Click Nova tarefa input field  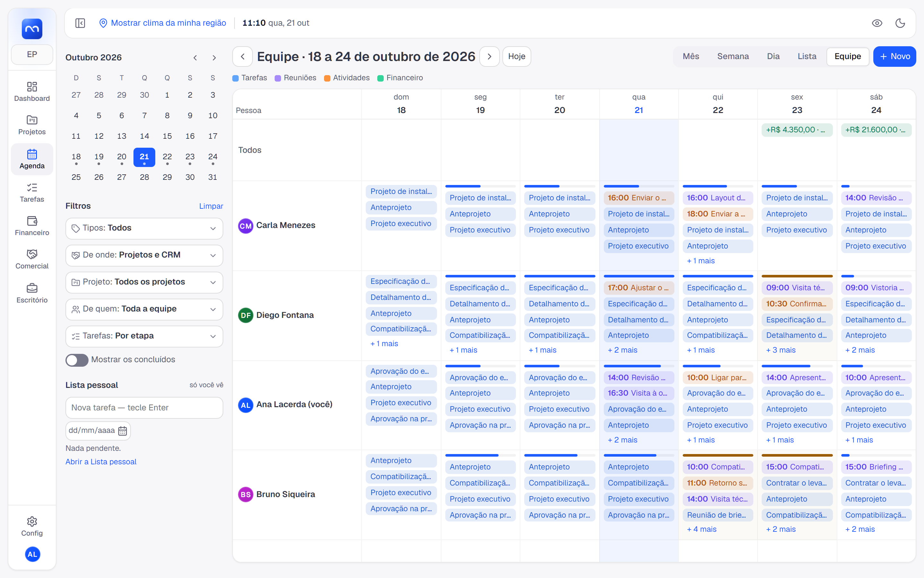pos(144,407)
